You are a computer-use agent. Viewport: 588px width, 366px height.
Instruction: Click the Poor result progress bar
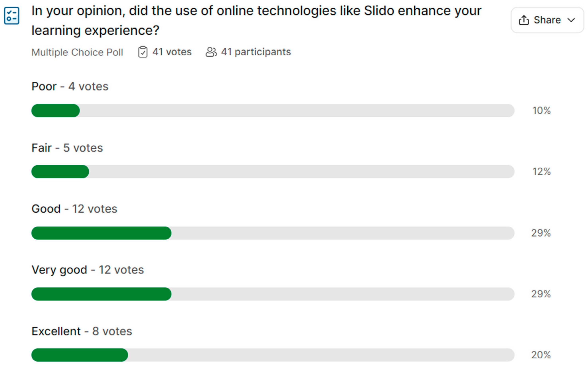pos(273,111)
